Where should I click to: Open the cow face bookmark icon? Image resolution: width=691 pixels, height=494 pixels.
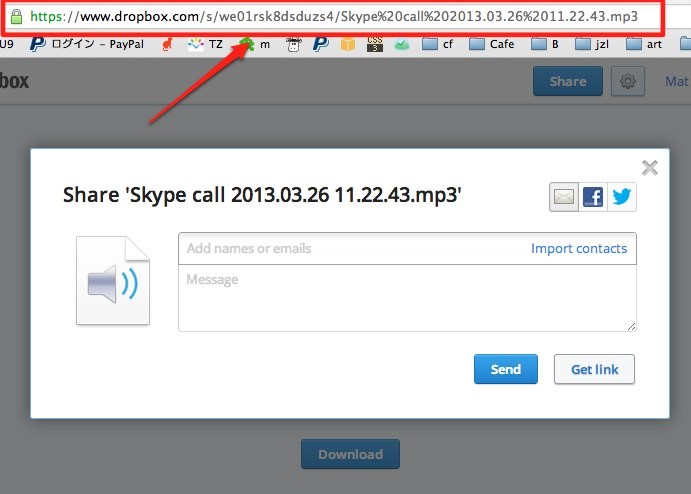[x=293, y=44]
